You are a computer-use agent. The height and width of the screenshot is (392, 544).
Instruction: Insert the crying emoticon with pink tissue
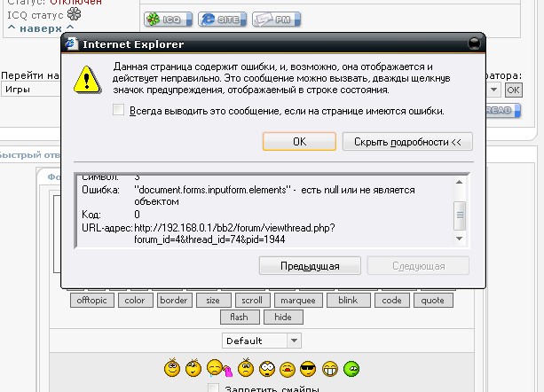[x=219, y=368]
